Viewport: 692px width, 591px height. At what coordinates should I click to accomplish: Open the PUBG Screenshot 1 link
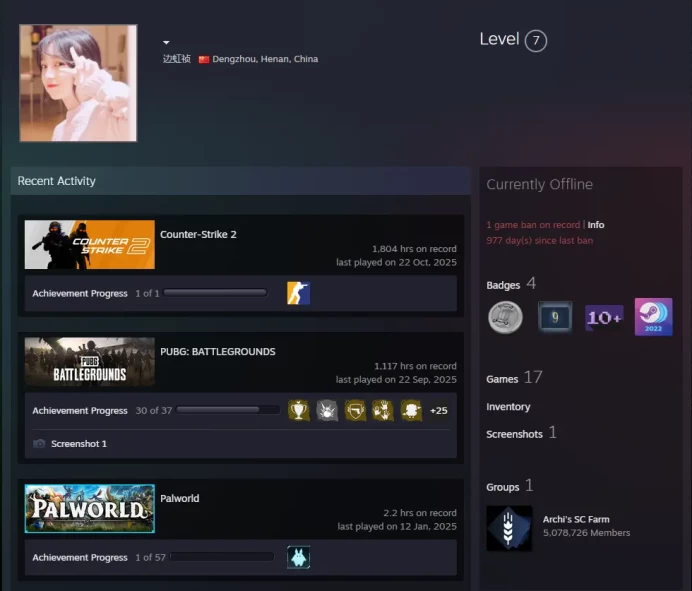click(79, 444)
